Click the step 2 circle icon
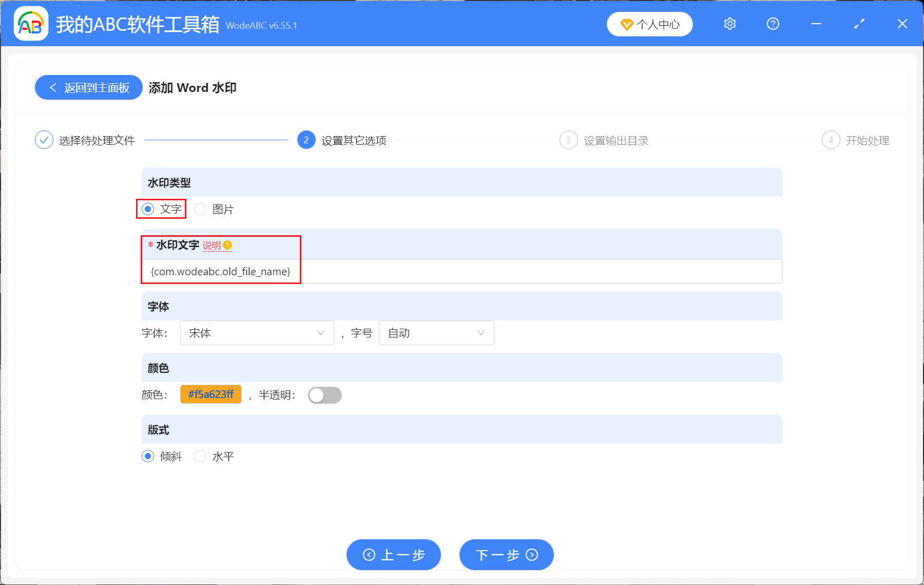Image resolution: width=924 pixels, height=585 pixels. (305, 140)
